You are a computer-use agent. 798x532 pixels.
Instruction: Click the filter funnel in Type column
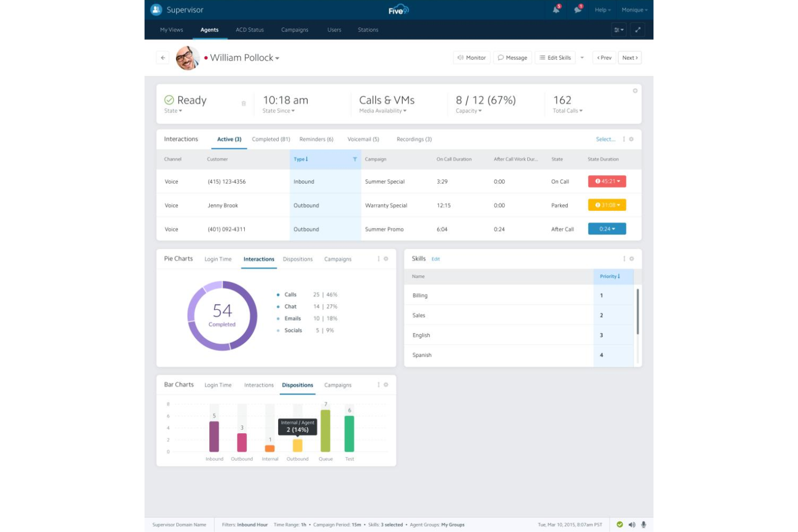point(355,159)
